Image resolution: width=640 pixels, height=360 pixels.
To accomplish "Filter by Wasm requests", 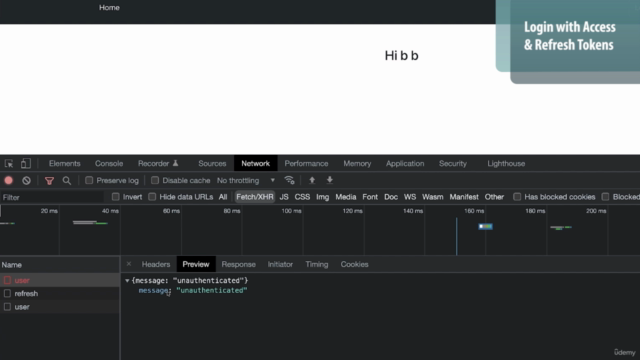I will coord(433,197).
